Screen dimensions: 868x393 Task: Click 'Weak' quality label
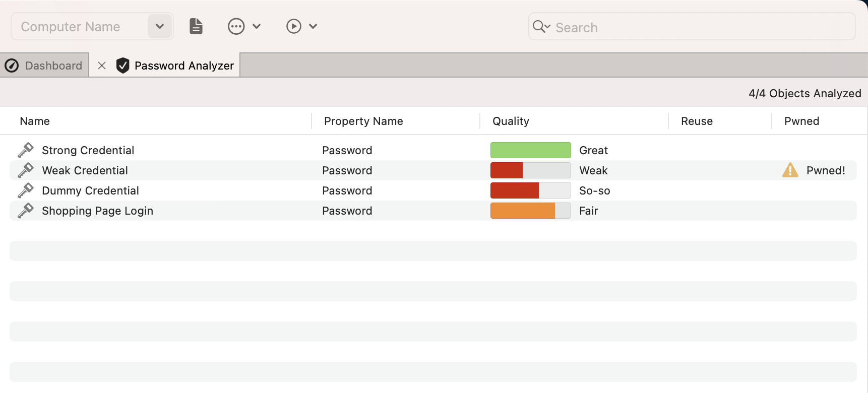tap(593, 170)
